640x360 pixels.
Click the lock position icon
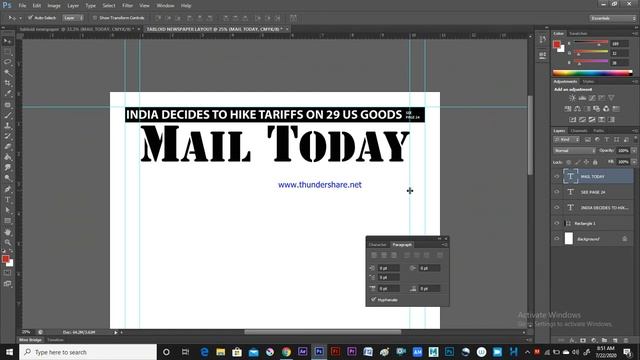(586, 162)
